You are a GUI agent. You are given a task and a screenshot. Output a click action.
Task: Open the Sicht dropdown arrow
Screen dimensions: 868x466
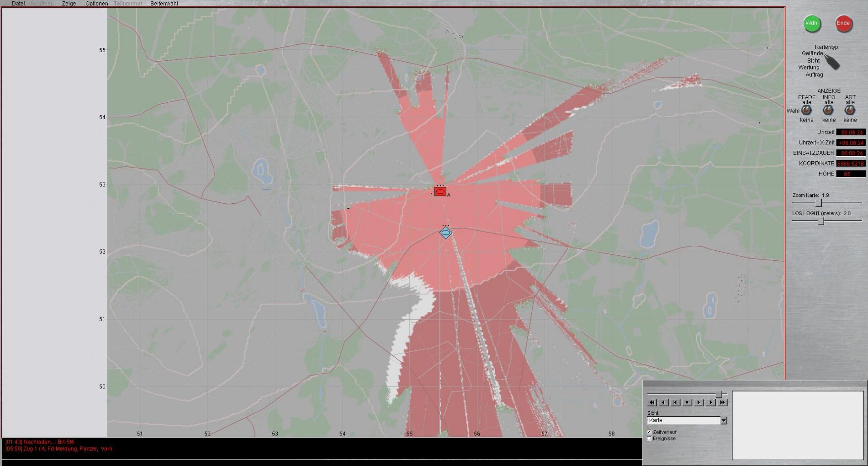point(724,421)
